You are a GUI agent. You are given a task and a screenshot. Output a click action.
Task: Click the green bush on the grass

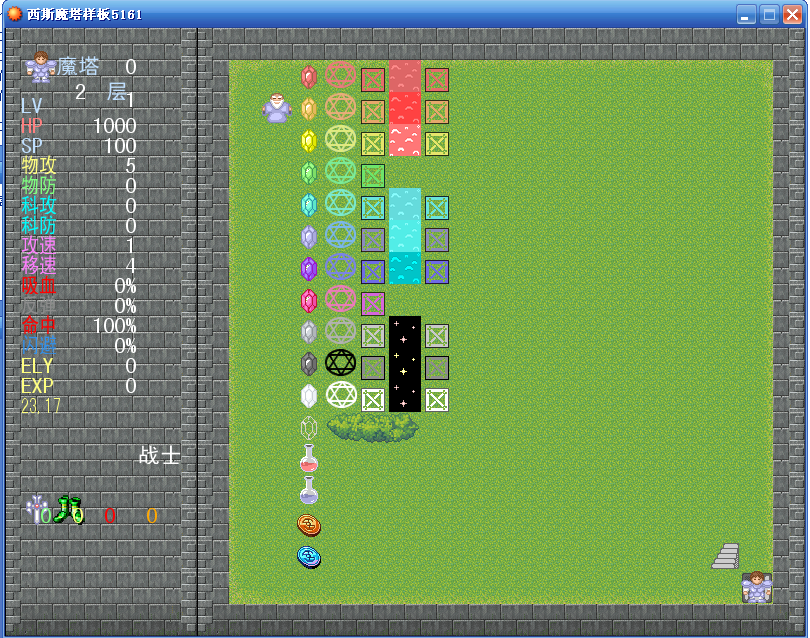tap(372, 428)
